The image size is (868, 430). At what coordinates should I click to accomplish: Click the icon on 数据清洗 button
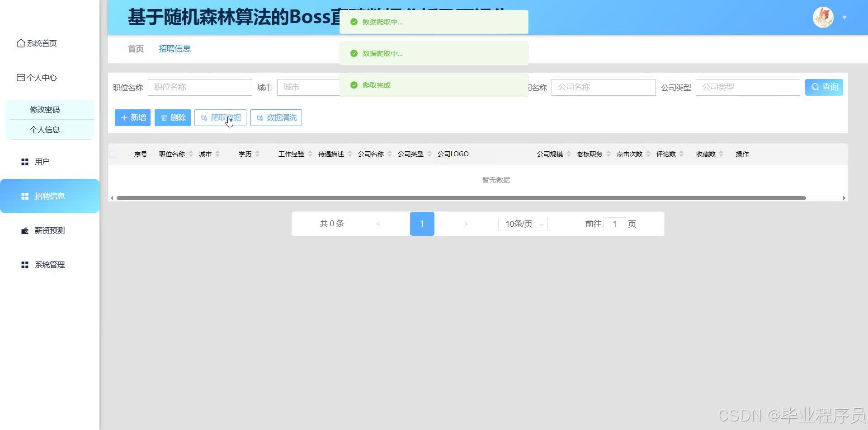click(260, 118)
